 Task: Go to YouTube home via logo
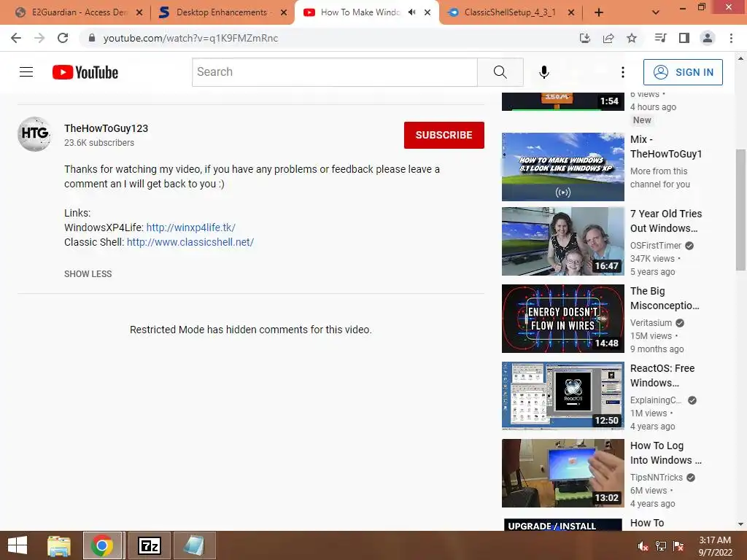(x=85, y=72)
